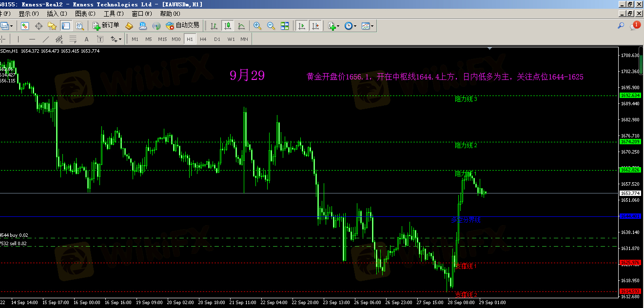Pick the trendline drawing tool
The height and width of the screenshot is (308, 644).
(x=46, y=39)
